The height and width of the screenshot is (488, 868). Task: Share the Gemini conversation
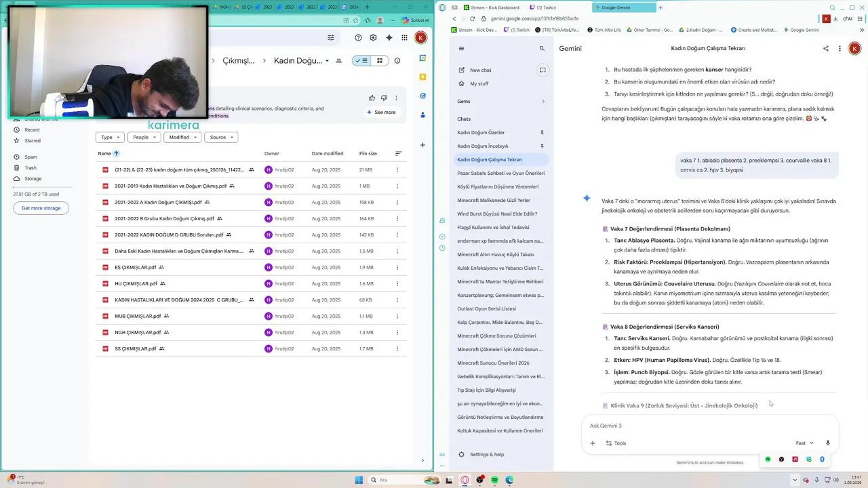pos(825,49)
